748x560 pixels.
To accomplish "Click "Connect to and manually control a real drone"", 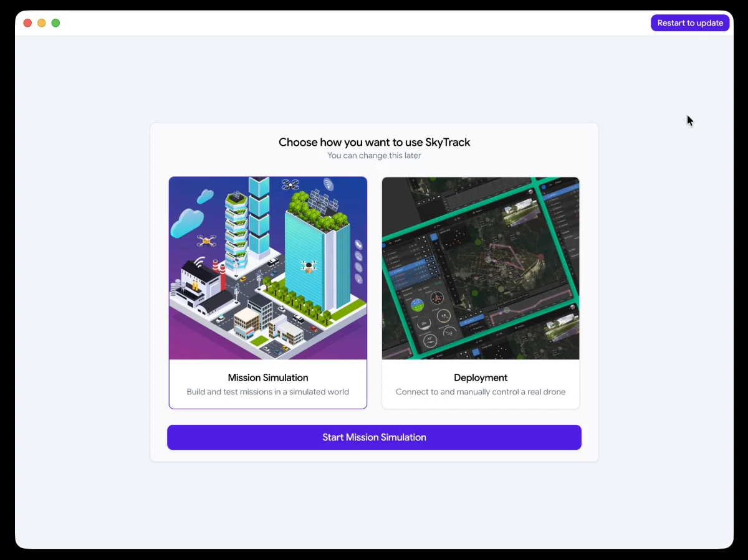I will tap(481, 392).
